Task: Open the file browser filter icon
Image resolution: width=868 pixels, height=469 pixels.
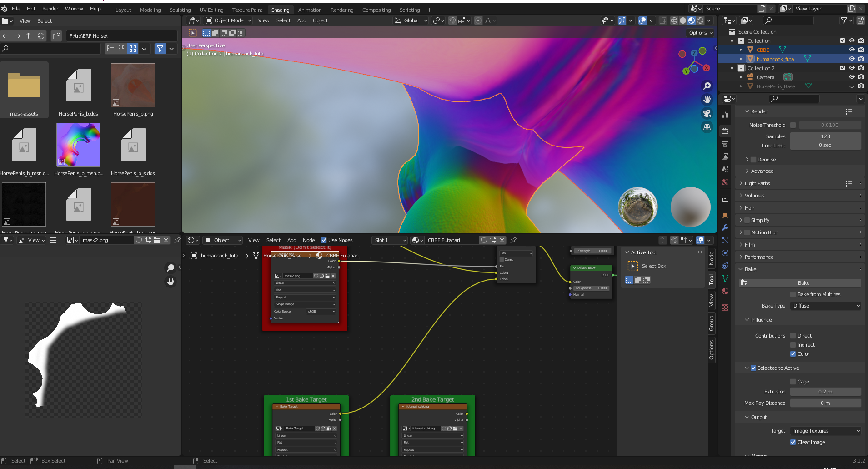Action: [160, 49]
